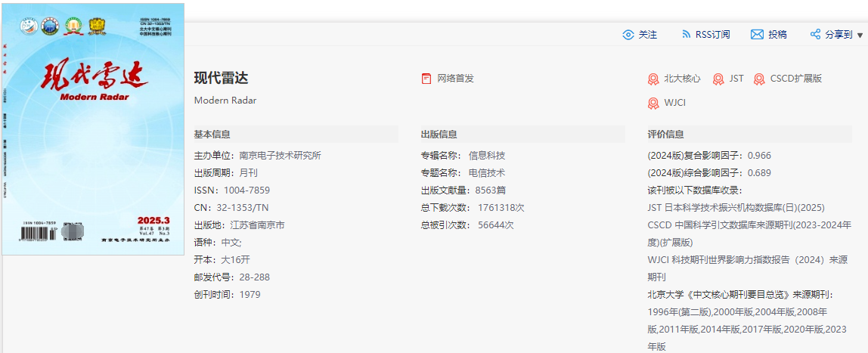This screenshot has width=868, height=353.
Task: Click the RSS feed icon
Action: click(x=686, y=34)
